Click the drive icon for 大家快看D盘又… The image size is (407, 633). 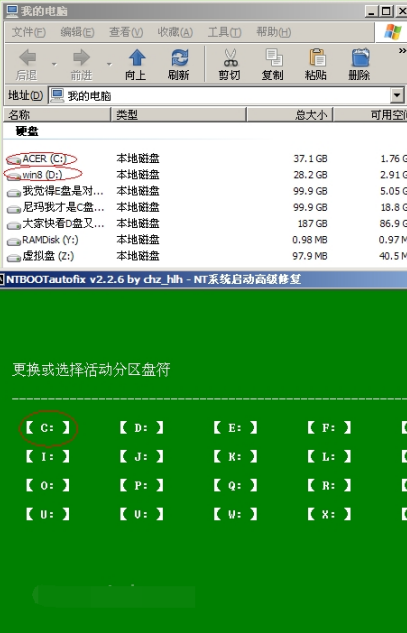click(14, 225)
